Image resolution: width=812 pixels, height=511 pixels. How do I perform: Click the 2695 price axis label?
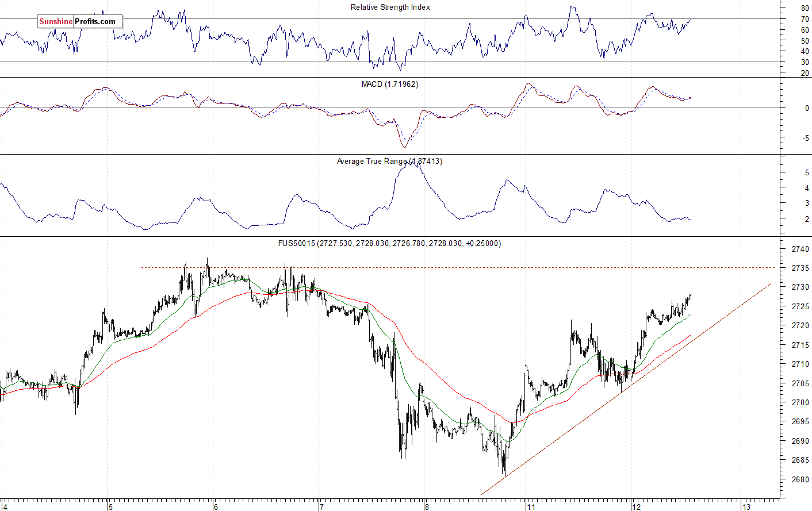pos(800,422)
